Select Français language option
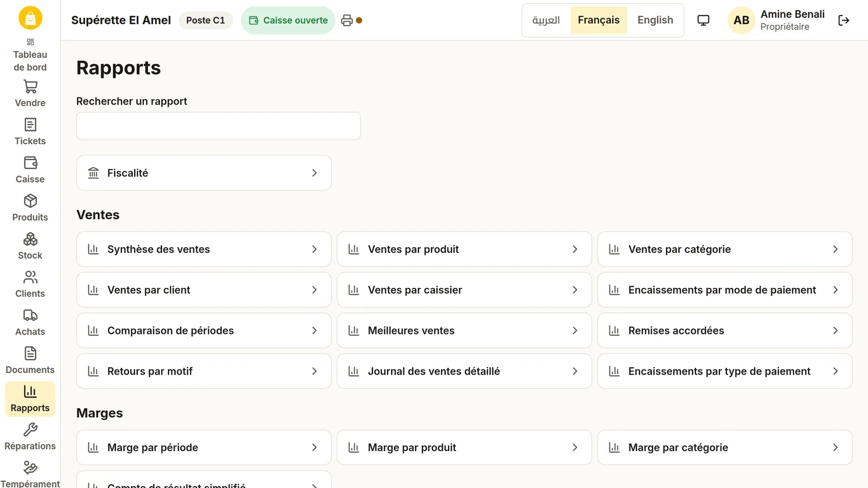The width and height of the screenshot is (868, 488). [x=599, y=21]
